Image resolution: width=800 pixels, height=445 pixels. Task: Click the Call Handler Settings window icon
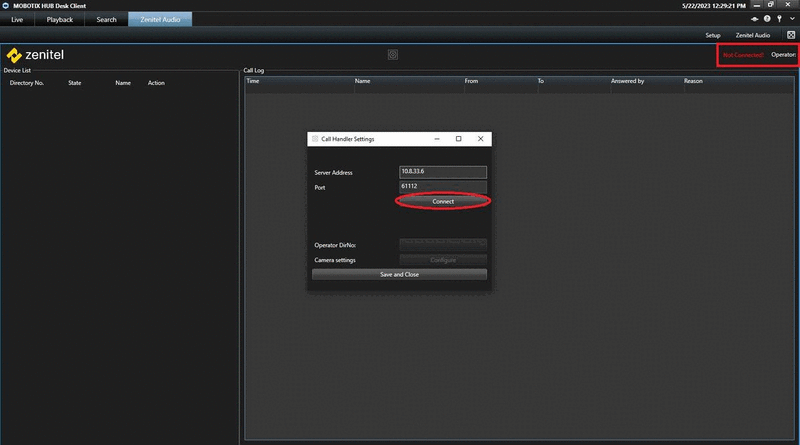tap(315, 139)
